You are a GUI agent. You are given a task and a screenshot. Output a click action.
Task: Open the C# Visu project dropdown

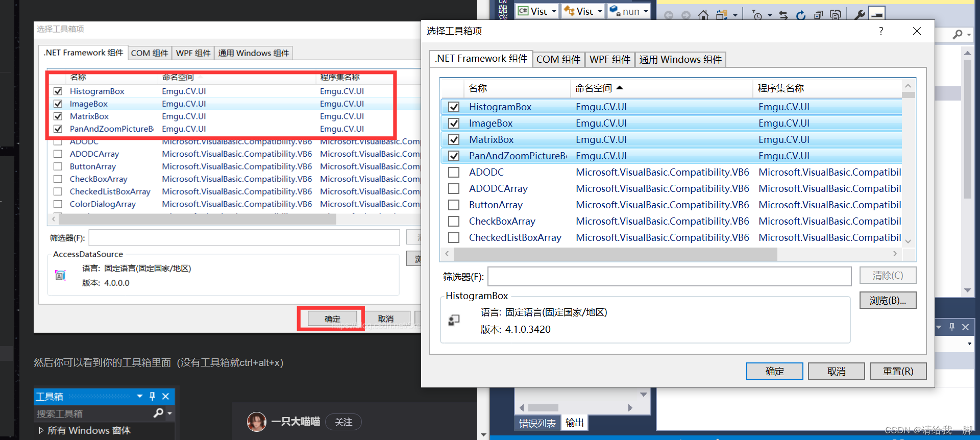point(554,11)
